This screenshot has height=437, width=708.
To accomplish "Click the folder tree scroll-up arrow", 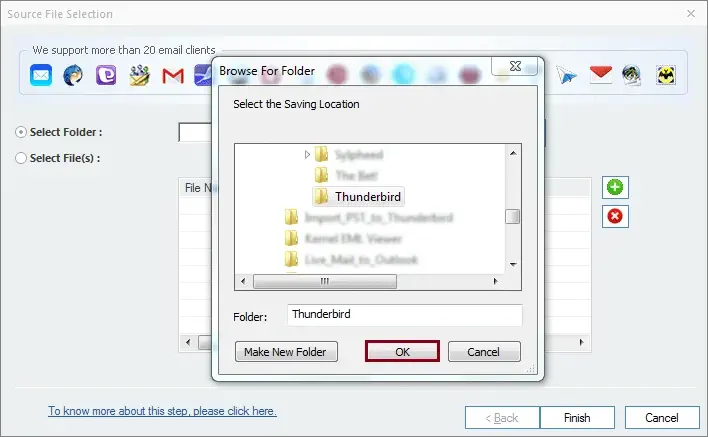I will tap(513, 153).
